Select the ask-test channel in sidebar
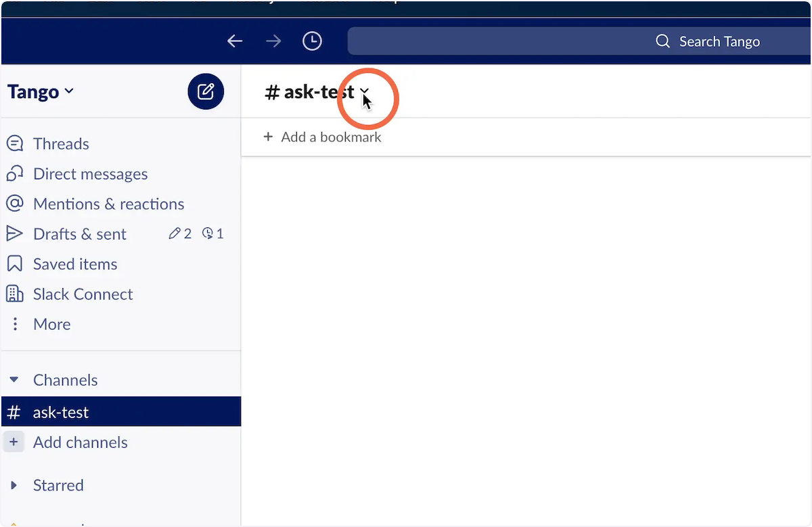This screenshot has width=812, height=527. tap(120, 412)
